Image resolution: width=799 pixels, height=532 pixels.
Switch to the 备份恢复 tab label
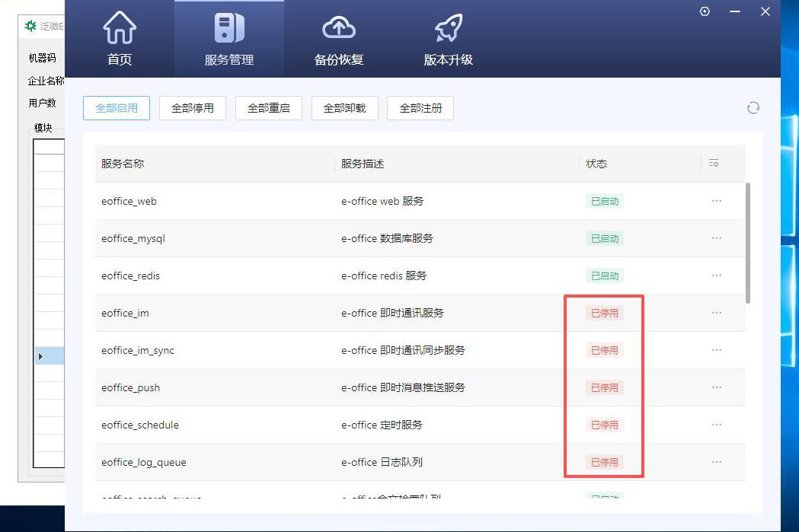tap(339, 59)
